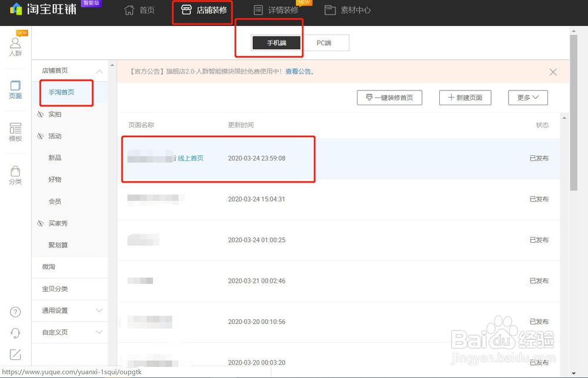
Task: Click the 淘宝旺铺 logo
Action: click(x=42, y=9)
